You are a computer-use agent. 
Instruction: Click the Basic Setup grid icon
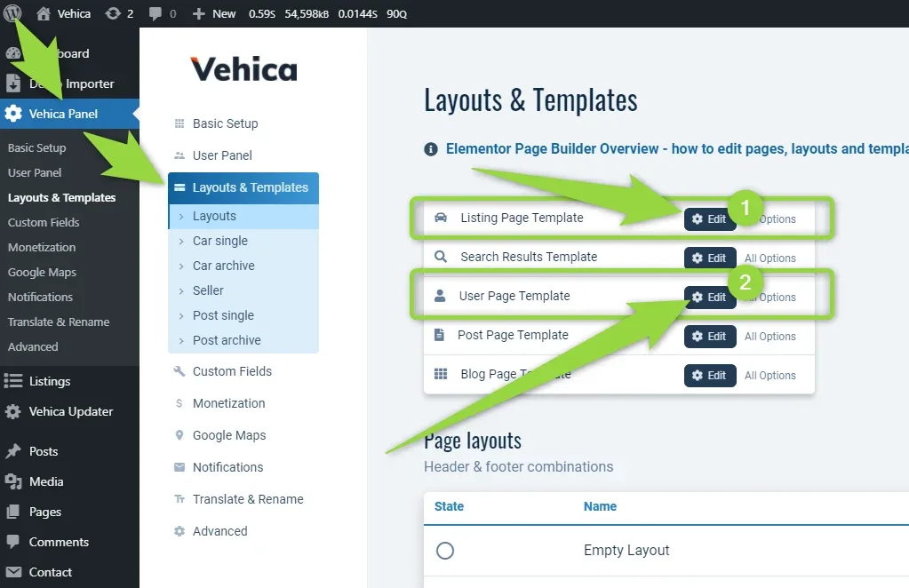tap(179, 123)
